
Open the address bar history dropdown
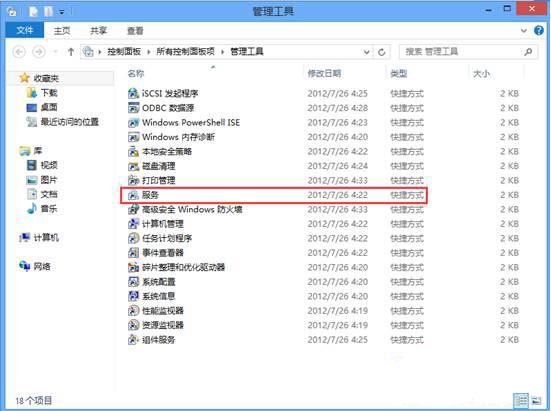pyautogui.click(x=367, y=52)
